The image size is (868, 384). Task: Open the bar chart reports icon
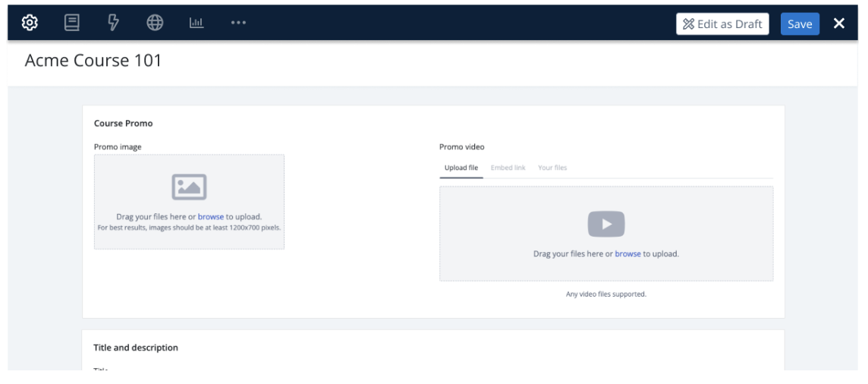197,23
